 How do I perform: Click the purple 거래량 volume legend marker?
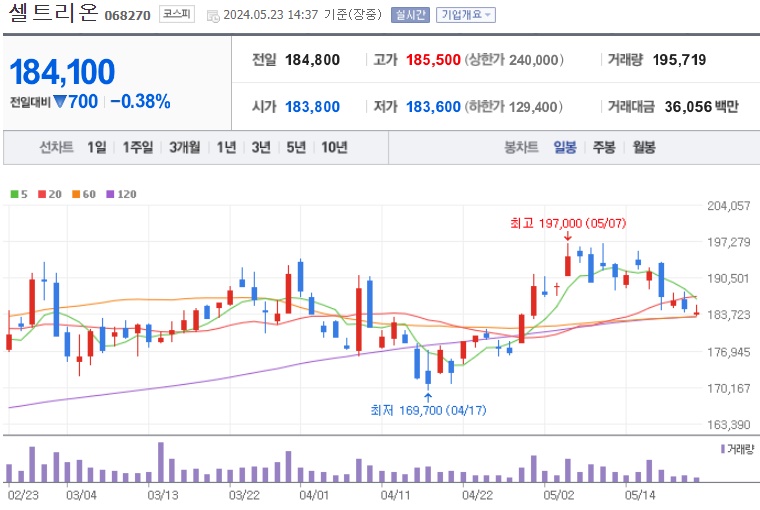click(723, 449)
